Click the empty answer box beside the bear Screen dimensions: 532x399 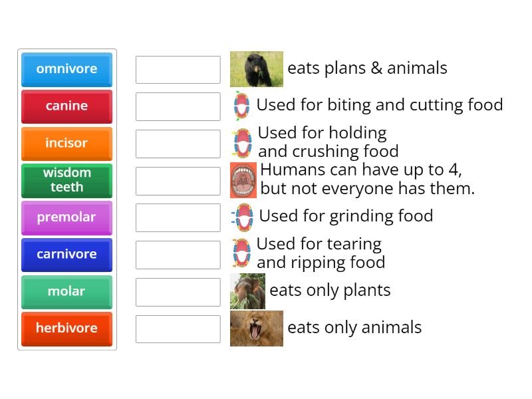pos(178,70)
